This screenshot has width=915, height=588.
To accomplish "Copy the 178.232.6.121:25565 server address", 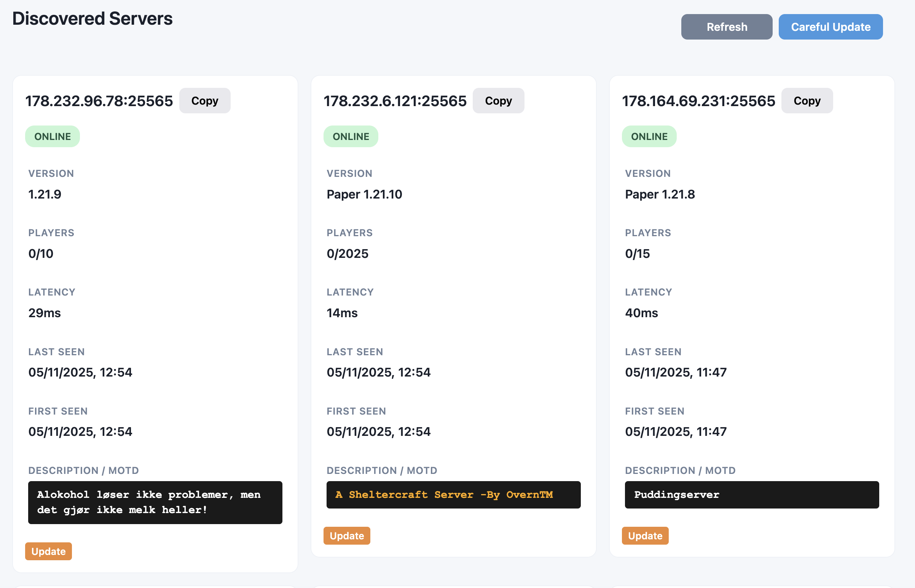I will pyautogui.click(x=498, y=101).
